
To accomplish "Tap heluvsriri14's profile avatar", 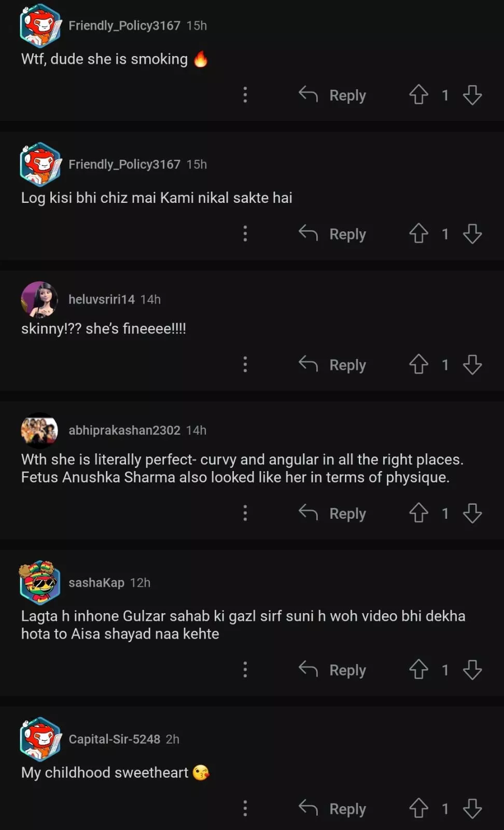I will click(x=39, y=299).
